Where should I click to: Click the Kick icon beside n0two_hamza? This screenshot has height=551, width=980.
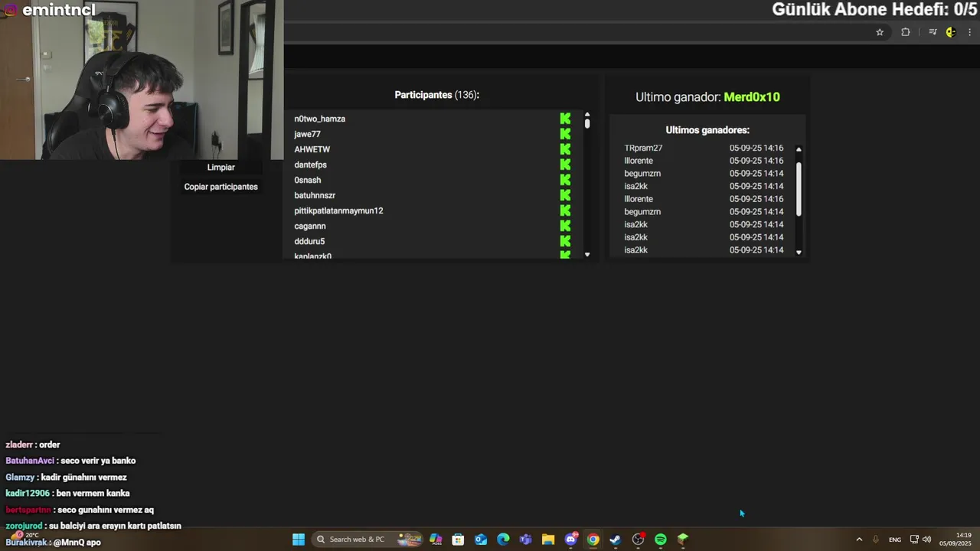pos(565,119)
